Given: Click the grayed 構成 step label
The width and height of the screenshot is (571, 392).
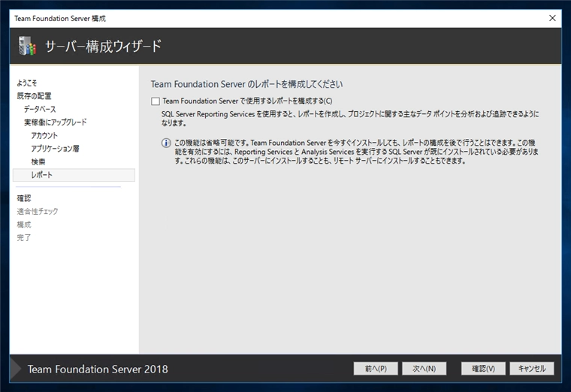Looking at the screenshot, I should tap(24, 225).
